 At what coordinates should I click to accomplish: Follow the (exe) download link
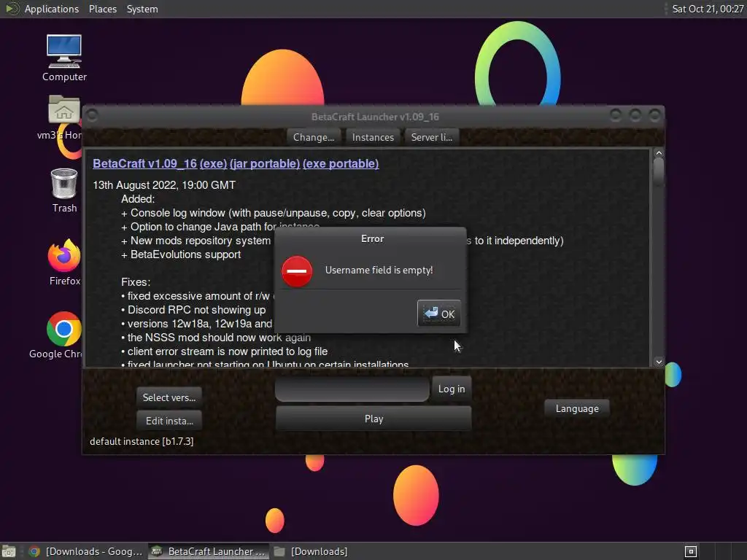point(213,163)
